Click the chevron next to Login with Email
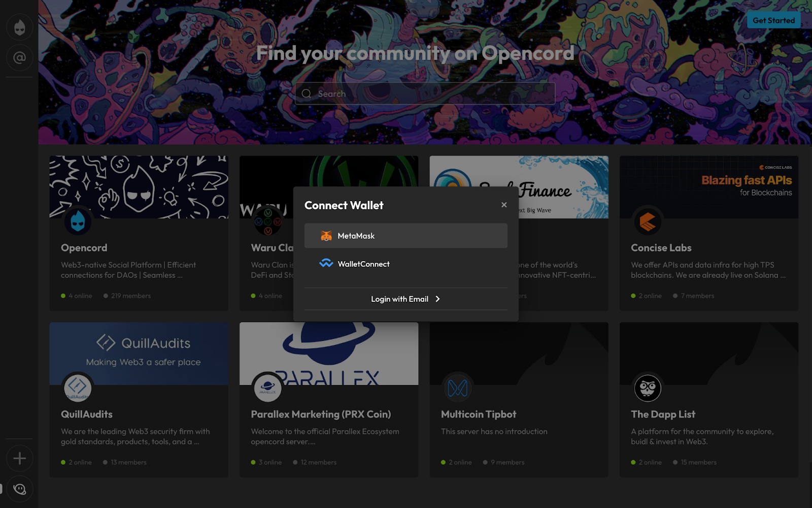Screen dimensions: 812x508 pyautogui.click(x=437, y=299)
